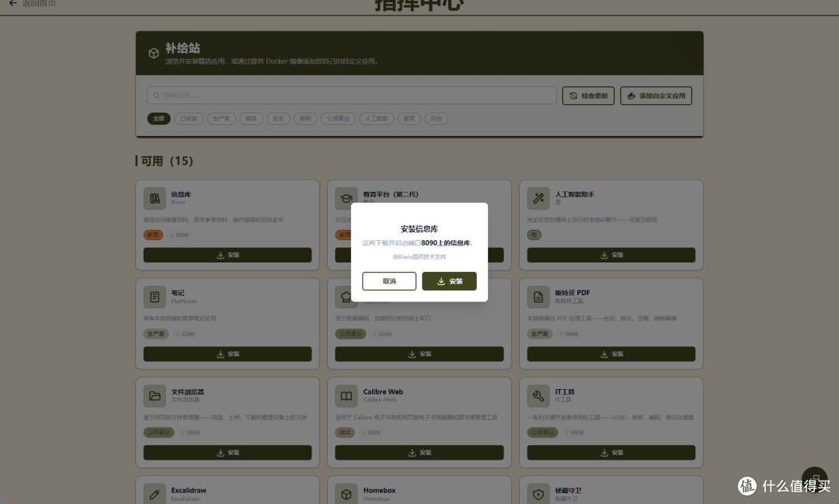Click the Calibre Web open-book icon
Screen dimensions: 839x504
coord(346,396)
